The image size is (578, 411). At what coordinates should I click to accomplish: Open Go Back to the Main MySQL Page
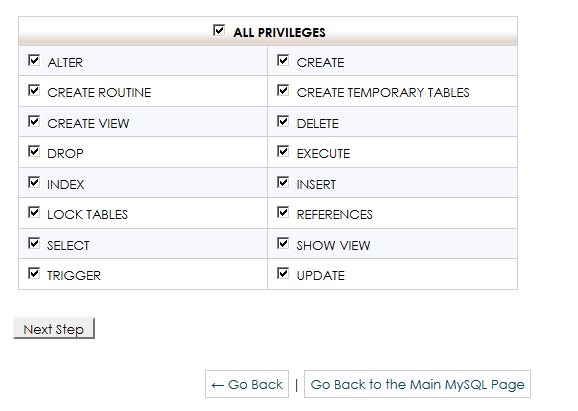pyautogui.click(x=417, y=384)
